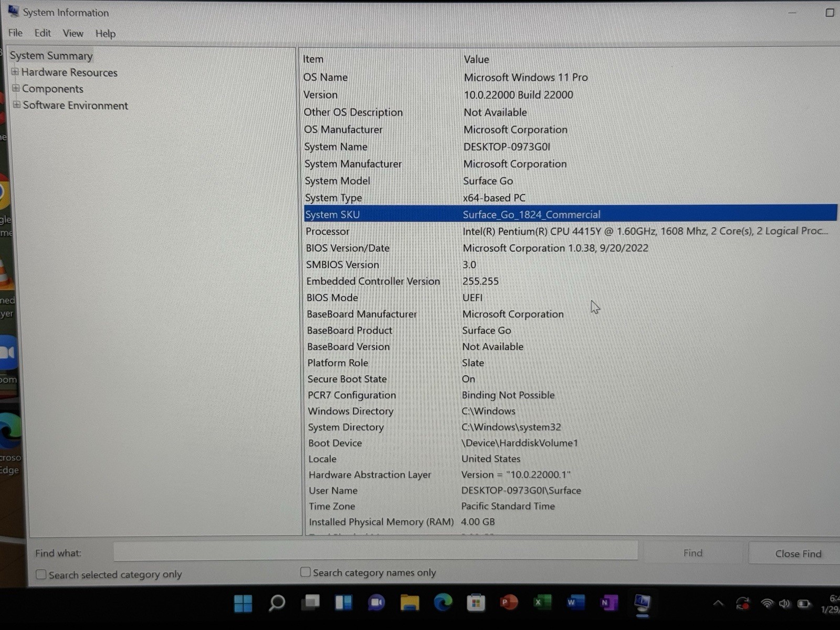Screen dimensions: 840x630
Task: Open Task View from the taskbar
Action: coord(310,602)
